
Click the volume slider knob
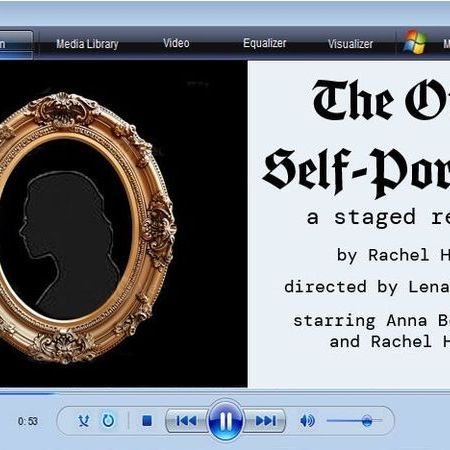[x=367, y=421]
